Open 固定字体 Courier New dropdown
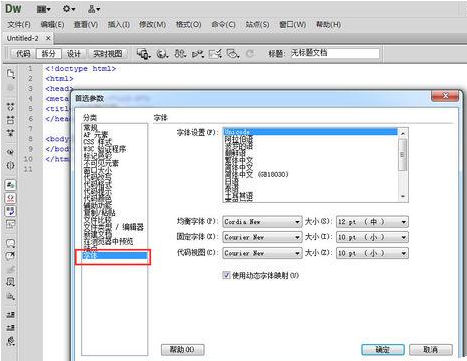The height and width of the screenshot is (361, 467). (x=262, y=237)
